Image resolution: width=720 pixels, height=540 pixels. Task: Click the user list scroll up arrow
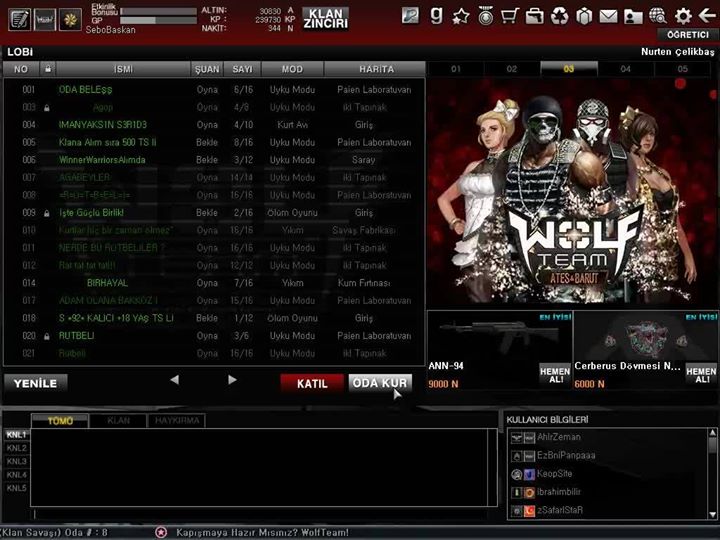[712, 433]
